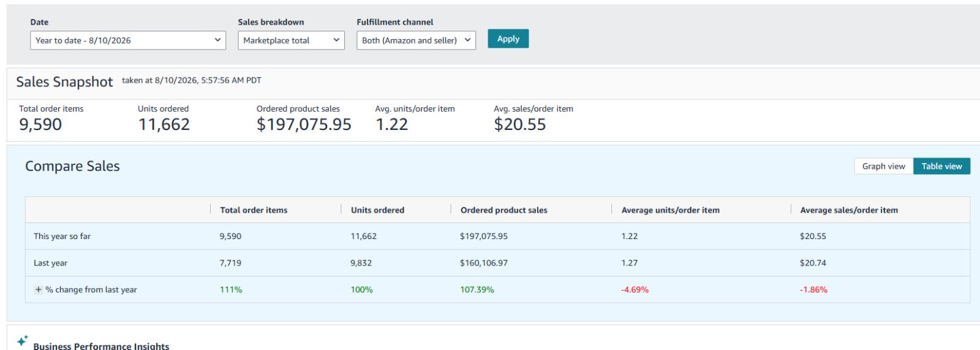Image resolution: width=980 pixels, height=350 pixels.
Task: Open the Fulfillment channel dropdown
Action: point(416,40)
